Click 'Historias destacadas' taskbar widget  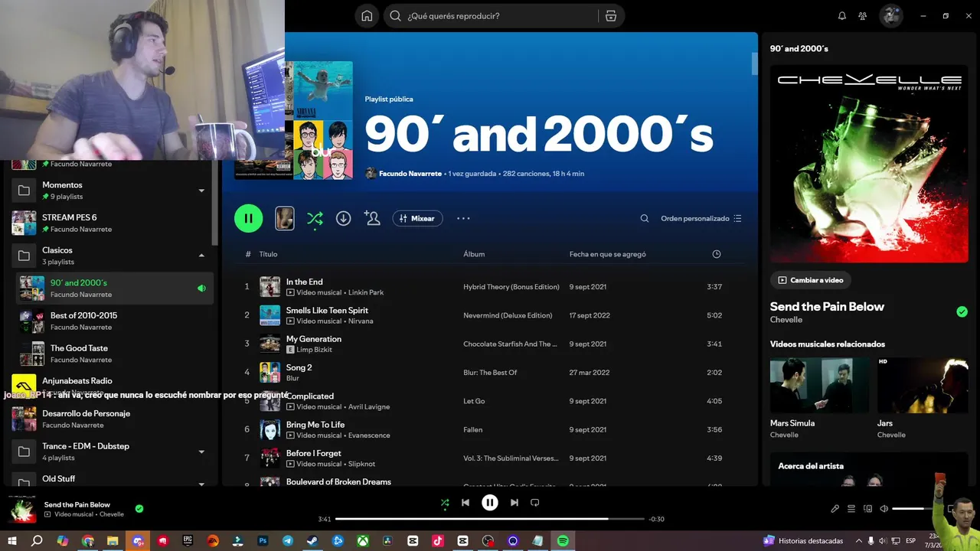pyautogui.click(x=803, y=541)
